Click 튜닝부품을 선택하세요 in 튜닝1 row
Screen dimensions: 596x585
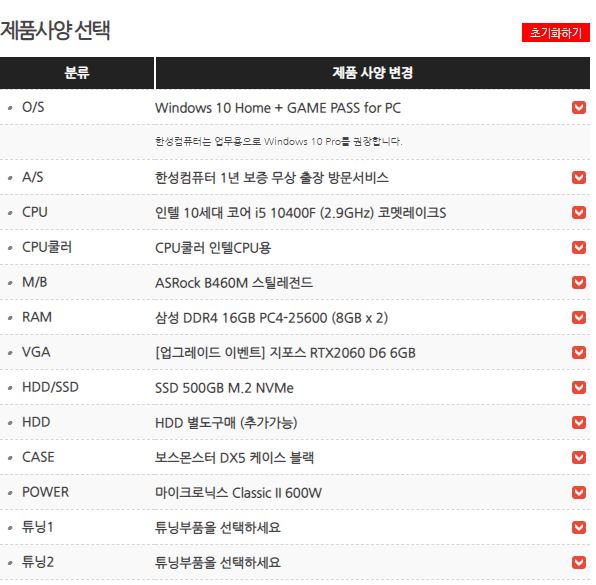coord(218,528)
